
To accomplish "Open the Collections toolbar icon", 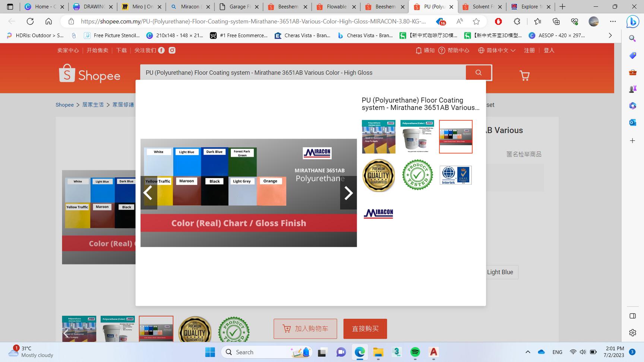I will 556,21.
